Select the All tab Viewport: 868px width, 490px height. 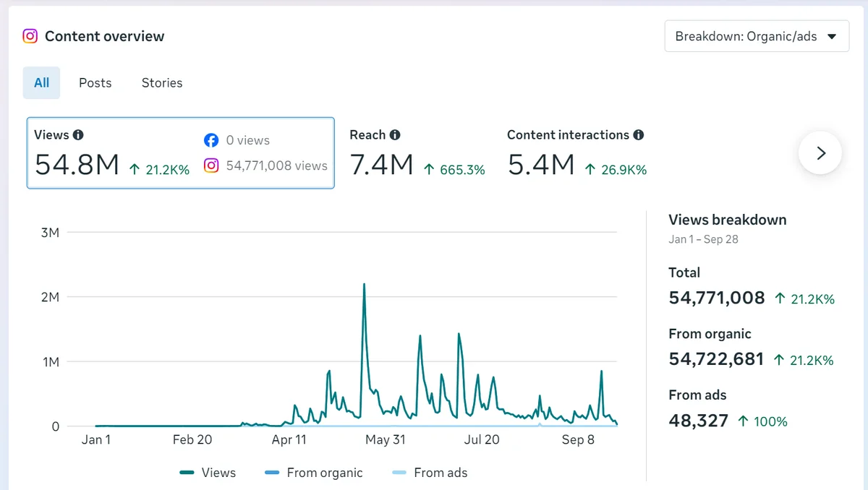(x=42, y=83)
